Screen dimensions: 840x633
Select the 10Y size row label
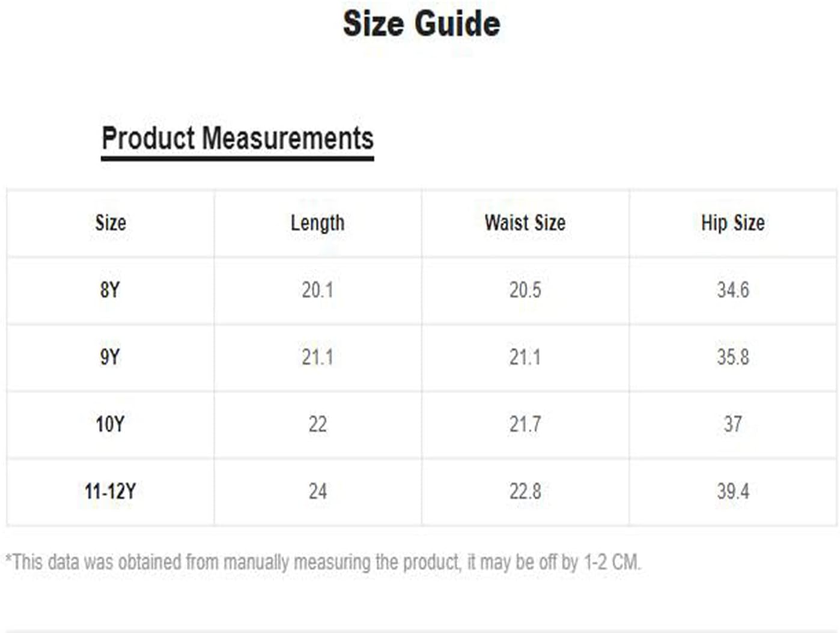[110, 425]
